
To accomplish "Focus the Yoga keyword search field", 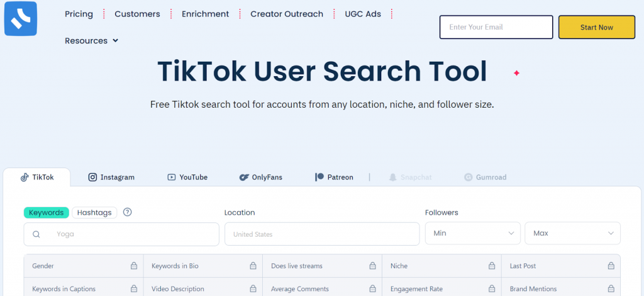I will tap(121, 234).
